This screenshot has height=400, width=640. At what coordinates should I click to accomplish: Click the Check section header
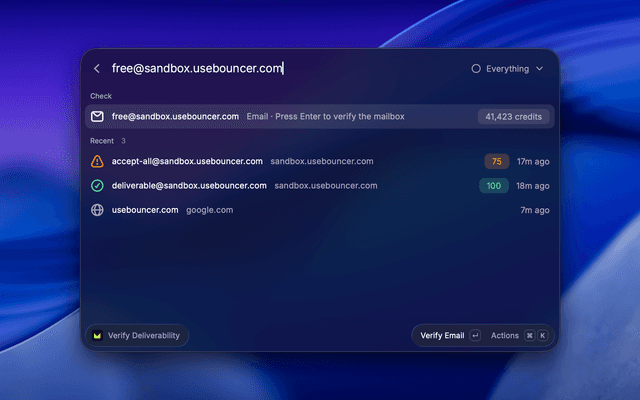(x=101, y=96)
